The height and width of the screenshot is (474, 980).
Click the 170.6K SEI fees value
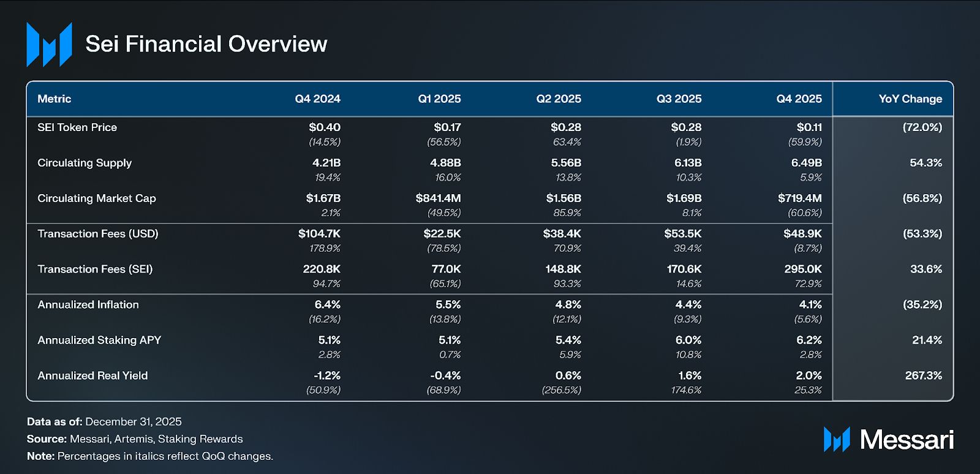coord(685,269)
